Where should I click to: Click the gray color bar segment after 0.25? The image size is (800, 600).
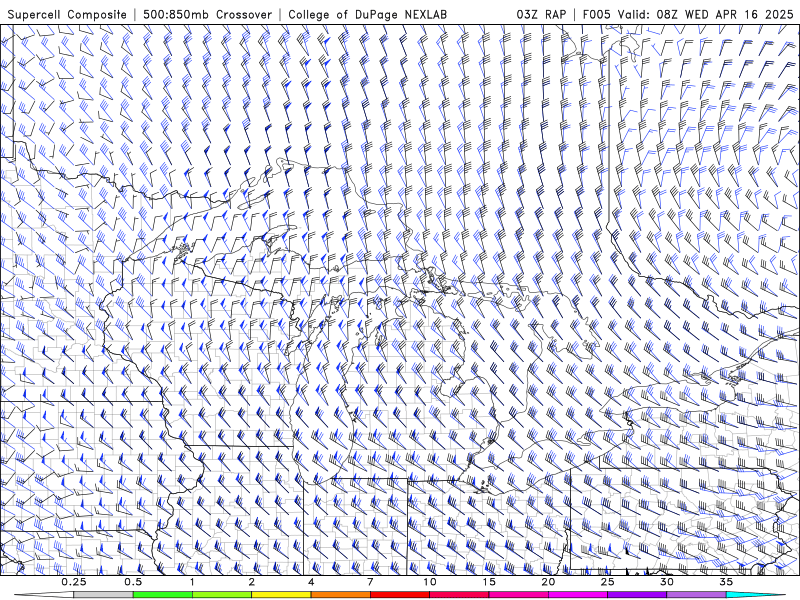(103, 595)
